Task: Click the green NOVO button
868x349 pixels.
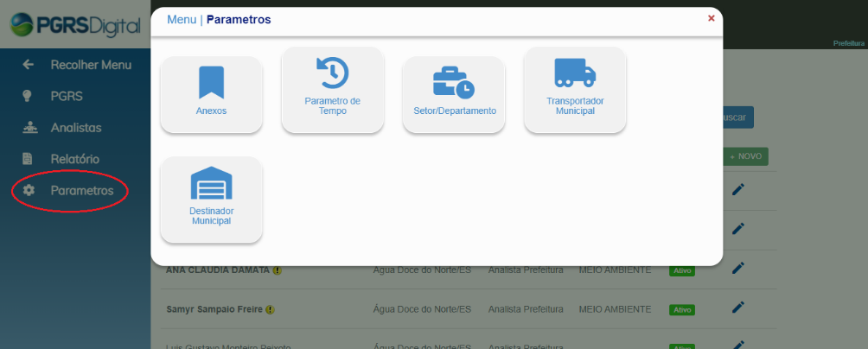Action: click(x=745, y=156)
